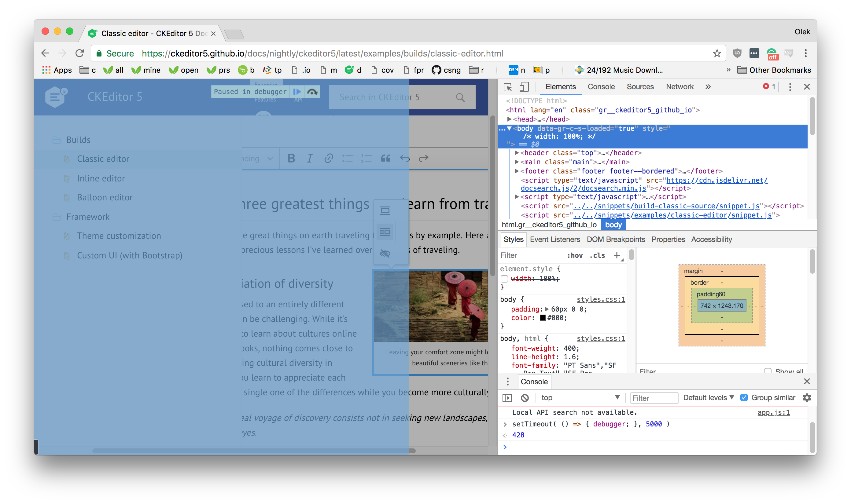Uncheck the width: 100% style property
Image resolution: width=851 pixels, height=504 pixels.
(x=505, y=279)
